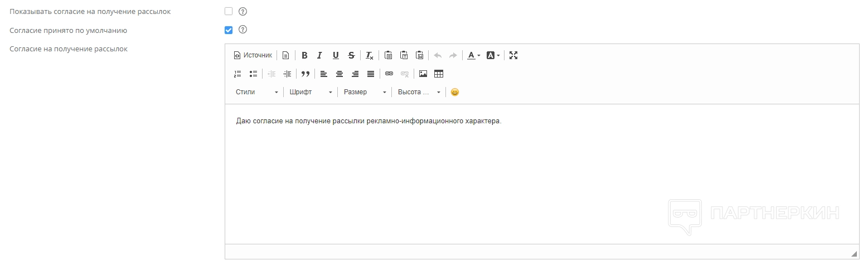Click the paste icon
868x265 pixels.
point(389,55)
